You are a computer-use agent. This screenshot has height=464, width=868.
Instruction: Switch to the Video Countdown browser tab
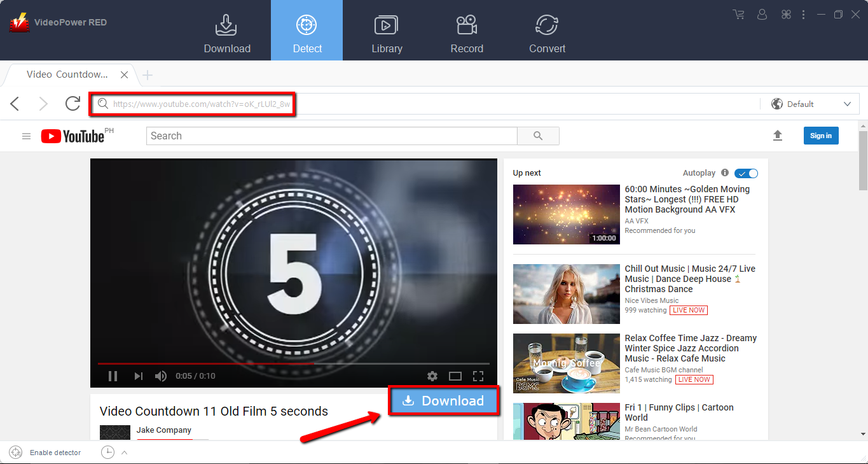point(65,74)
